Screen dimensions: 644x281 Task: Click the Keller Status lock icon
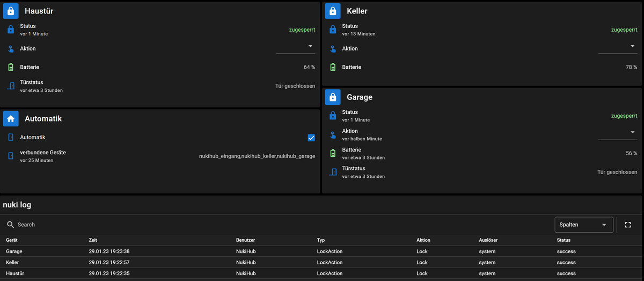[333, 30]
